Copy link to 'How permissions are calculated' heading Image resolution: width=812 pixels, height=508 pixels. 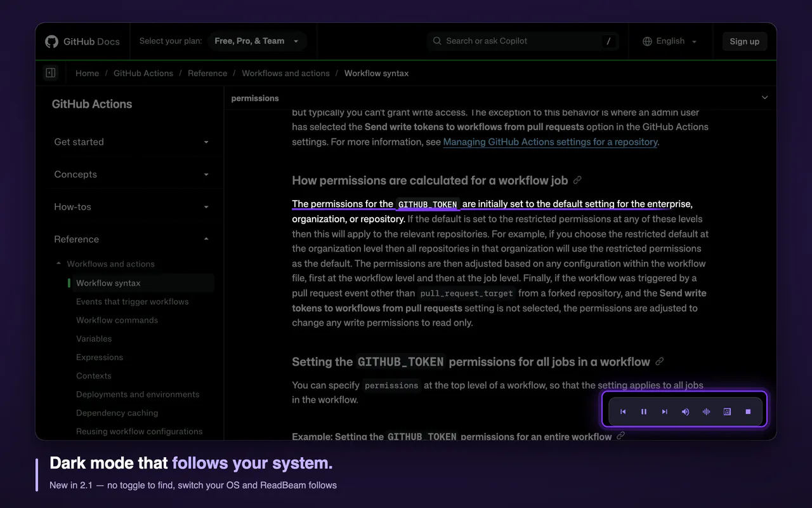(x=577, y=180)
